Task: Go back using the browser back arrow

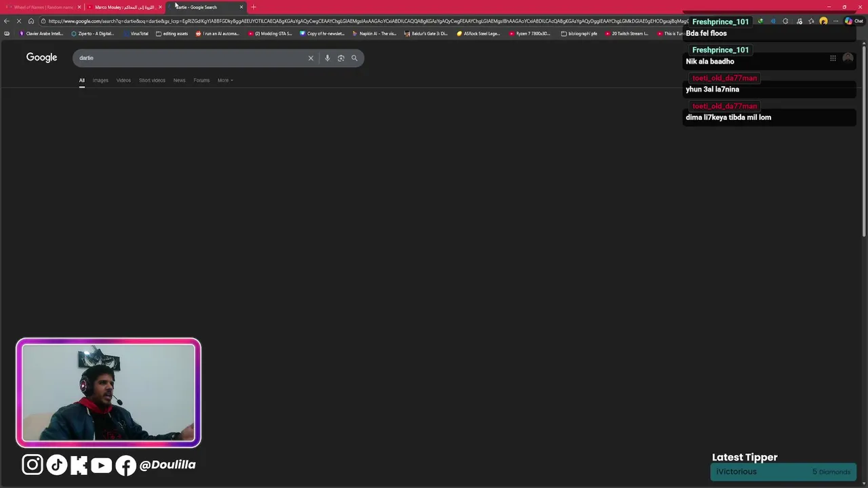Action: [7, 21]
